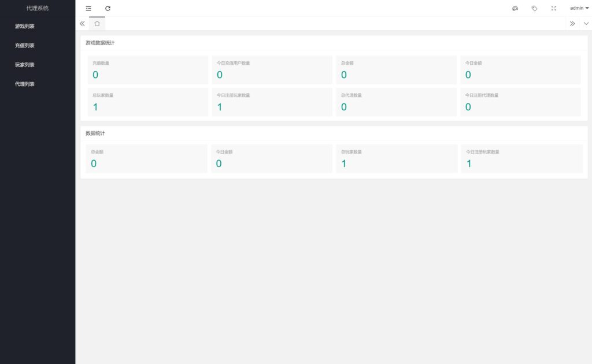Select the home tab icon

pyautogui.click(x=97, y=24)
